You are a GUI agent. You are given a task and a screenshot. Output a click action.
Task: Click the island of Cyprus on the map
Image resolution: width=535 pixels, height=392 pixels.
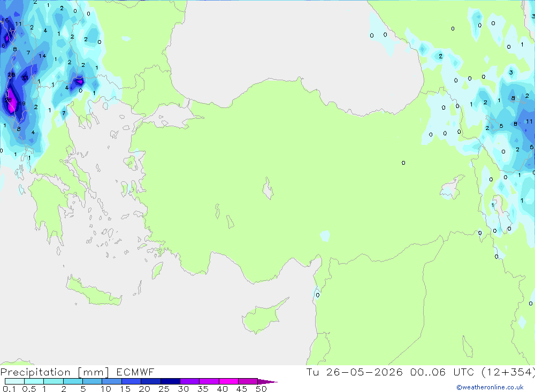tap(263, 316)
